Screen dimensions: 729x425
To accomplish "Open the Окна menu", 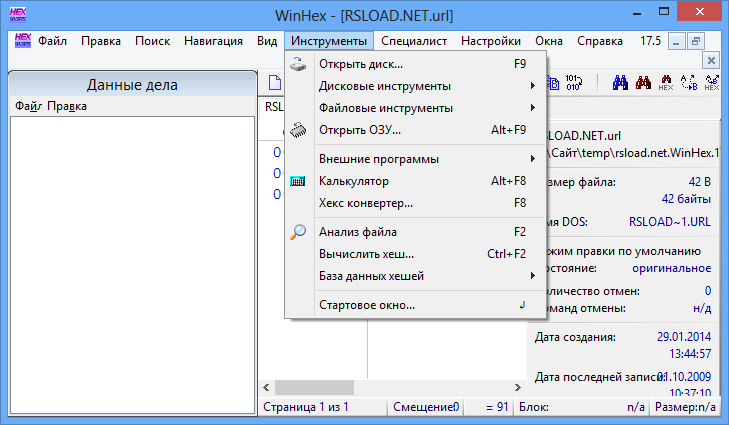I will pos(549,41).
